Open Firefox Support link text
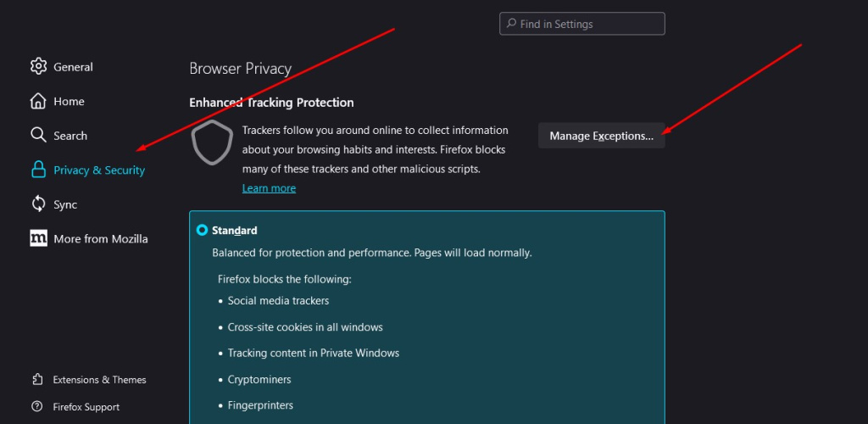Viewport: 868px width, 424px height. point(86,407)
